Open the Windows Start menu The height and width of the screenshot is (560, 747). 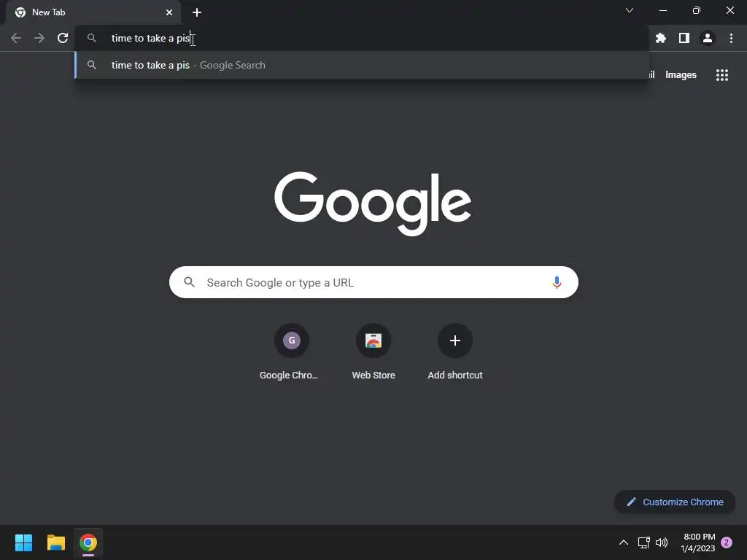pos(23,542)
